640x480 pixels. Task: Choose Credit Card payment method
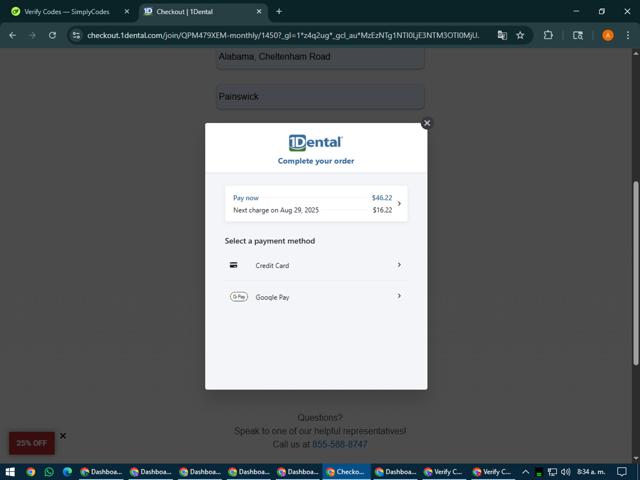point(316,265)
